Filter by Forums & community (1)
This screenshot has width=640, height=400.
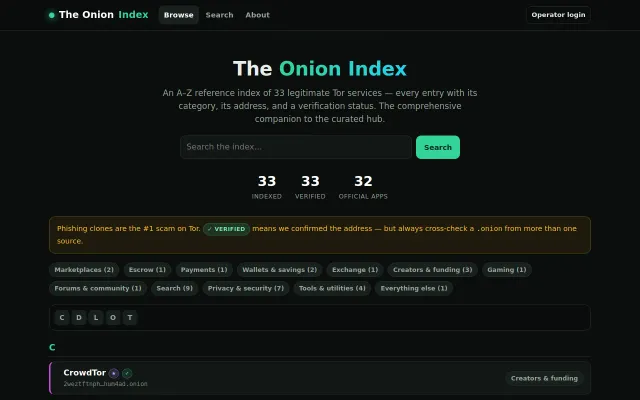point(98,288)
